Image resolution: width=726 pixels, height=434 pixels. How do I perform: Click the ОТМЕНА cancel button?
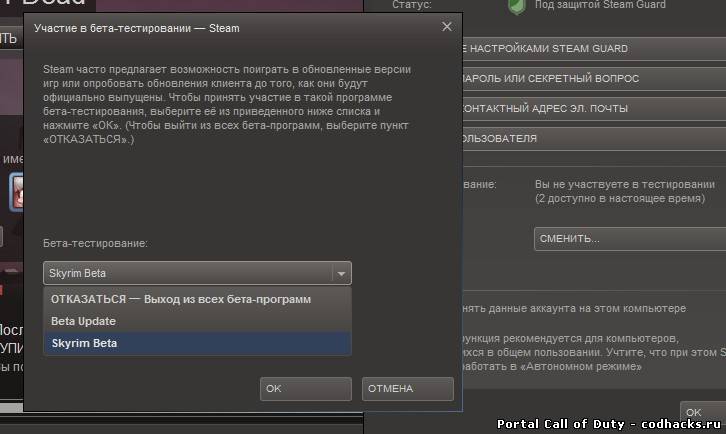point(407,389)
